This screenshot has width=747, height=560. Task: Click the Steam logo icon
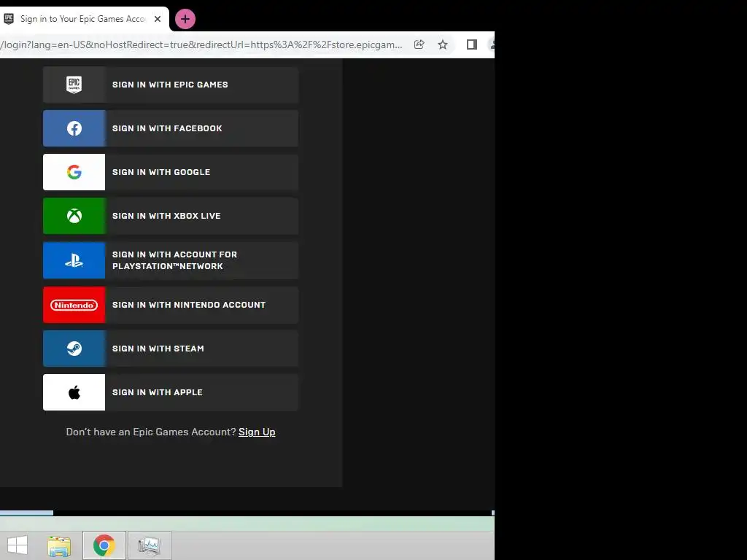pyautogui.click(x=74, y=349)
